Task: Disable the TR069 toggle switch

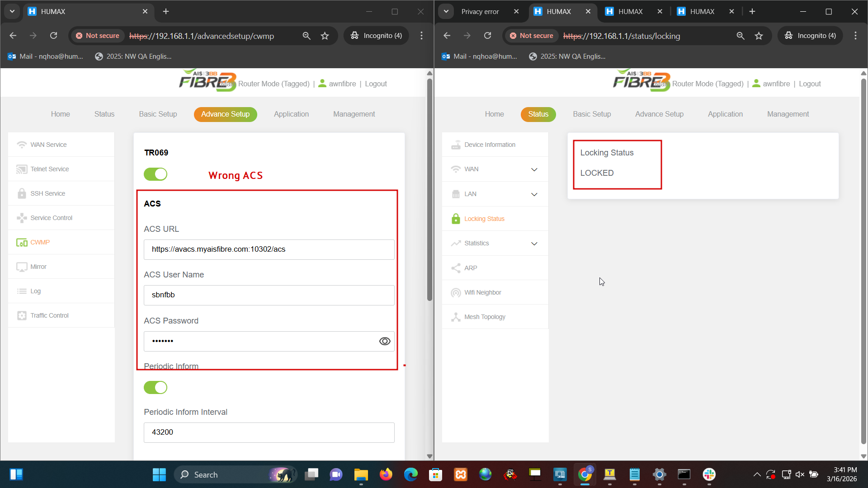Action: (156, 174)
